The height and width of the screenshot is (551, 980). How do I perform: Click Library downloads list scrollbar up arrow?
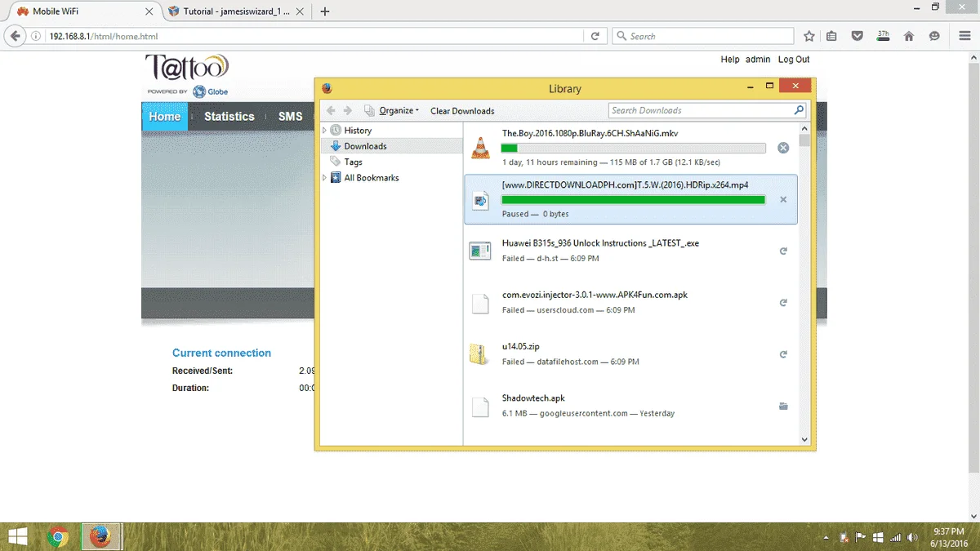point(804,129)
